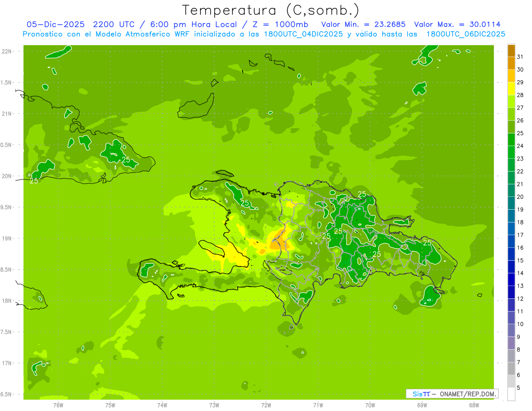The image size is (532, 411).
Task: Click the '76W' longitude axis label
Action: click(58, 405)
